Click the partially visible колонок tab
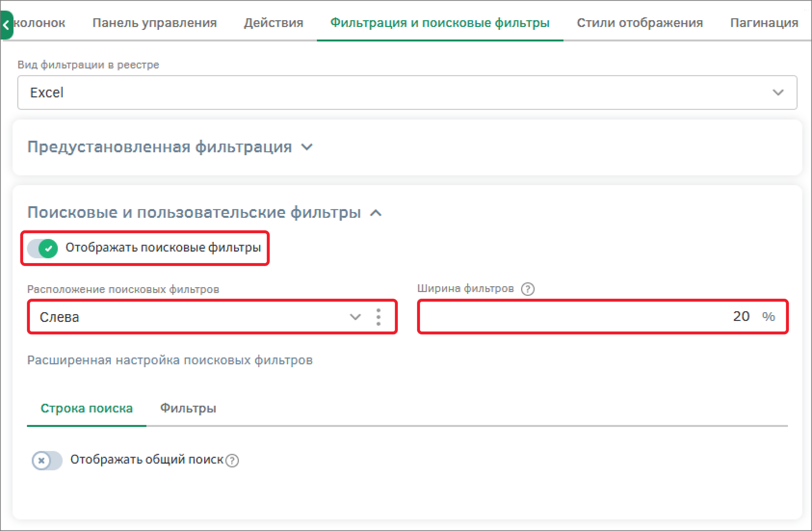 tap(40, 23)
